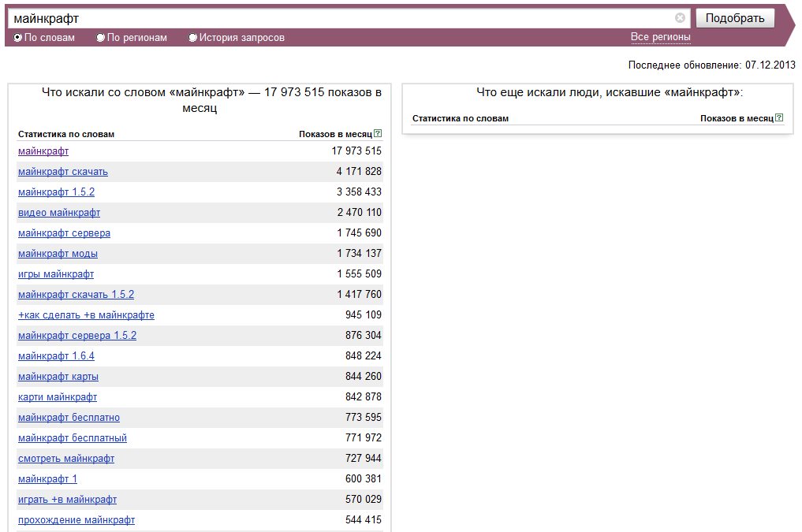Select the value '727 944'

coord(364,459)
